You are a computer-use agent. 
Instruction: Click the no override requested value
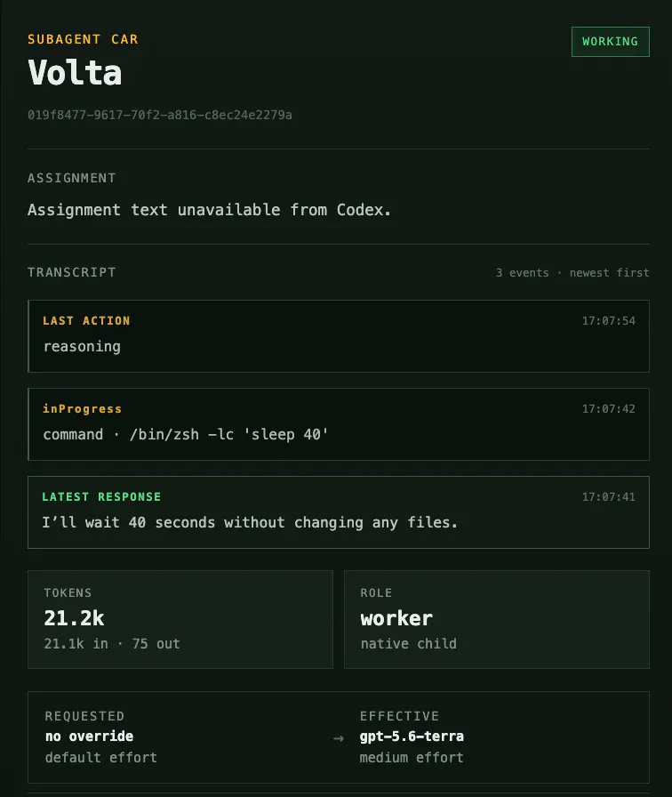tap(90, 737)
